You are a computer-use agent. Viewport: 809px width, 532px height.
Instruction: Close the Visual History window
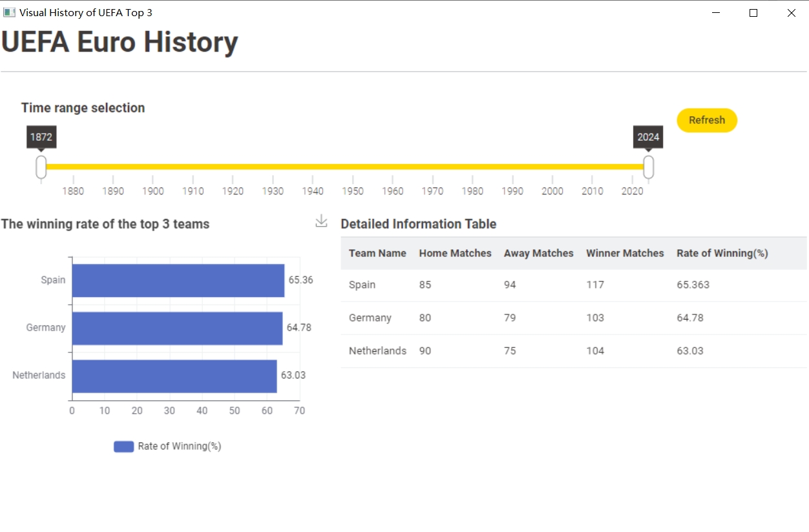pyautogui.click(x=791, y=13)
